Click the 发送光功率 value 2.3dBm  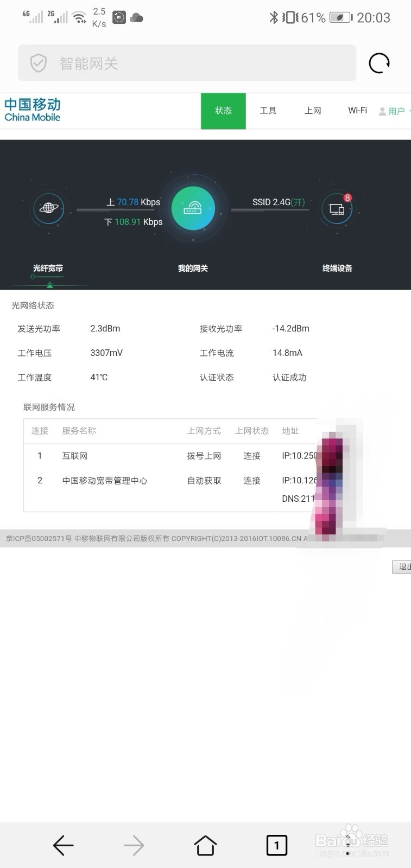pyautogui.click(x=105, y=329)
